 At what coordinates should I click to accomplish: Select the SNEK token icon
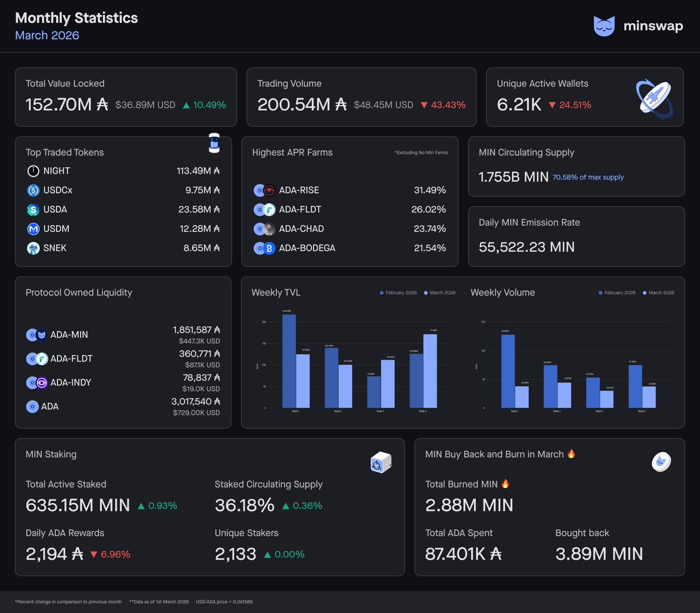[33, 248]
